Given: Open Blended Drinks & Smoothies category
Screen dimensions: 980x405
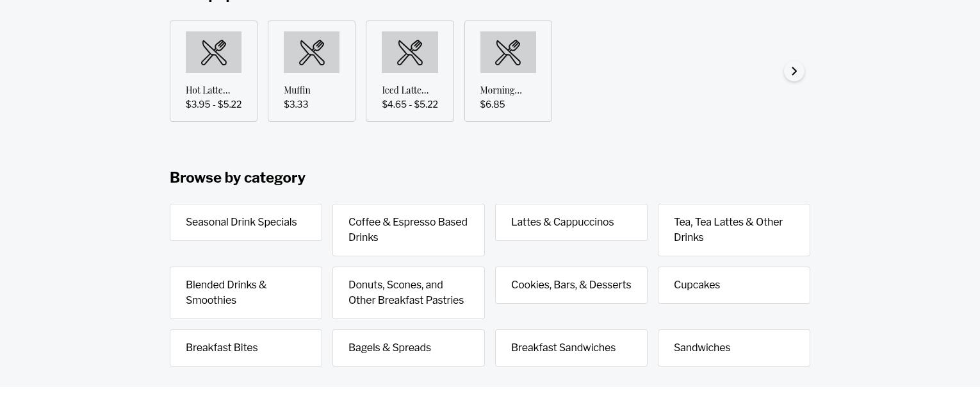Looking at the screenshot, I should tap(246, 293).
